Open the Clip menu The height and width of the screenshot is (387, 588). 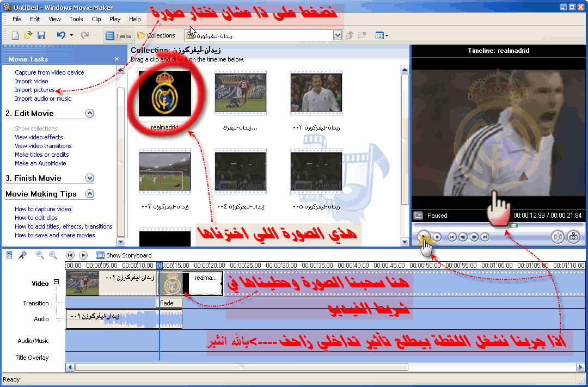pyautogui.click(x=96, y=19)
